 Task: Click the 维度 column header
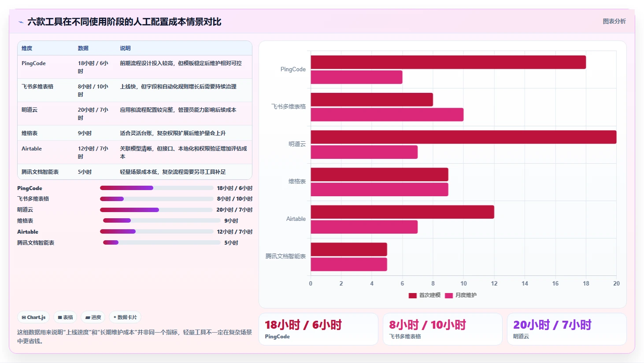pyautogui.click(x=27, y=48)
